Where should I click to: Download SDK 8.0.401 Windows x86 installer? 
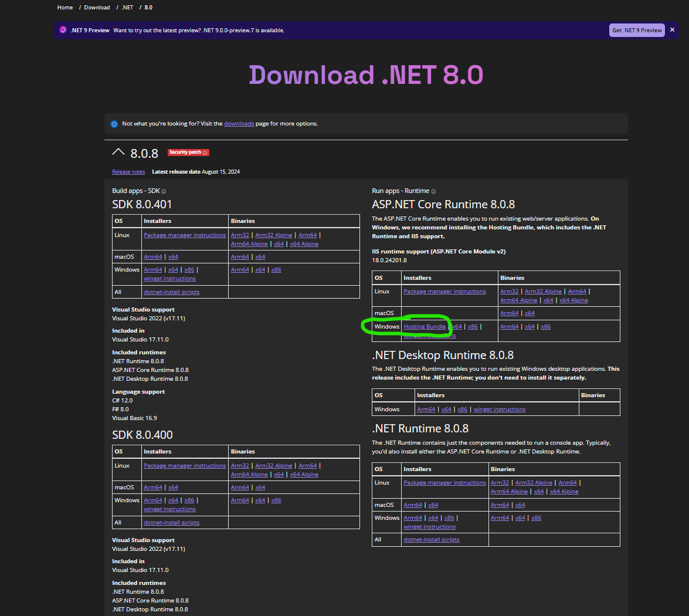[x=189, y=270]
